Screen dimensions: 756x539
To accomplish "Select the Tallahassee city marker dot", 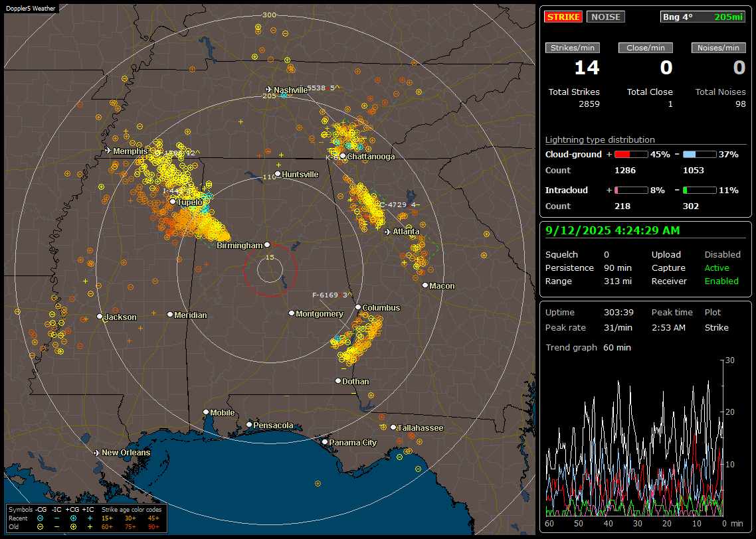I will [393, 427].
